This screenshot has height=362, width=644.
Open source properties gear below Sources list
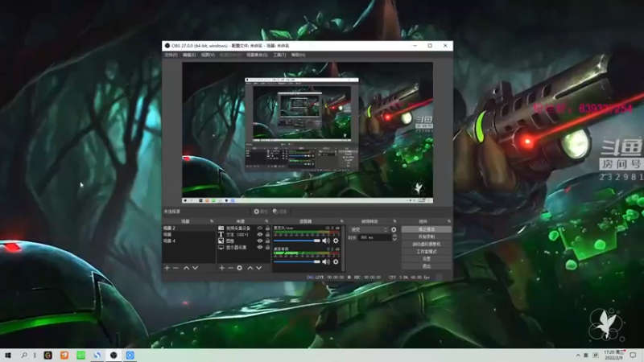point(239,268)
